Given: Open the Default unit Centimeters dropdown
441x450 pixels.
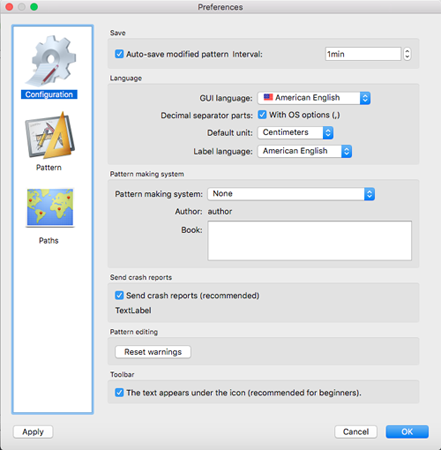Looking at the screenshot, I should (295, 133).
